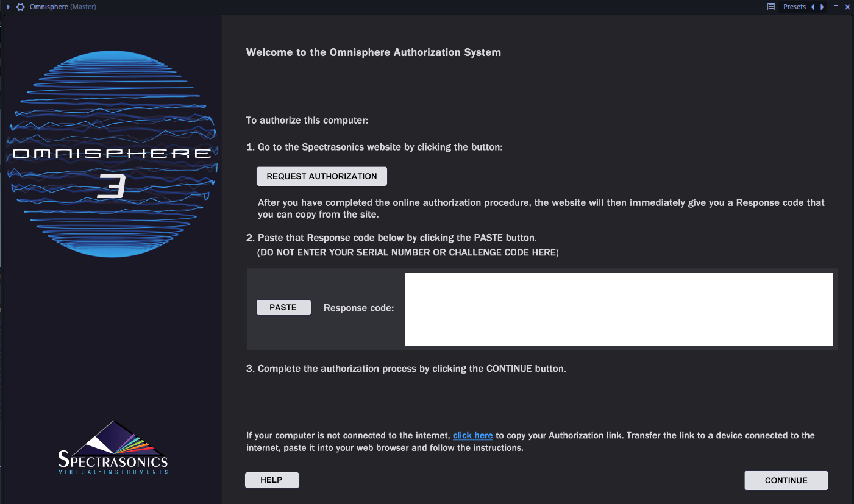Click the 'Response code:' label
This screenshot has height=504, width=854.
click(x=359, y=308)
